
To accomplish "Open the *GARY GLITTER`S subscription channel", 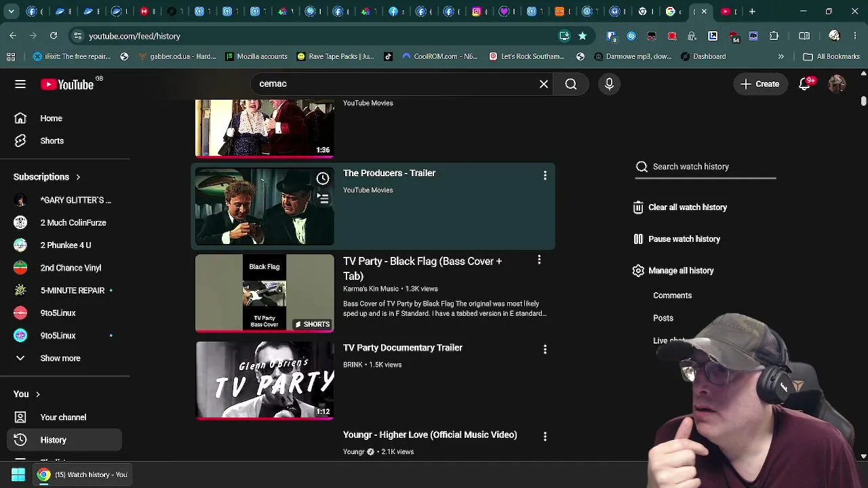I will click(65, 200).
